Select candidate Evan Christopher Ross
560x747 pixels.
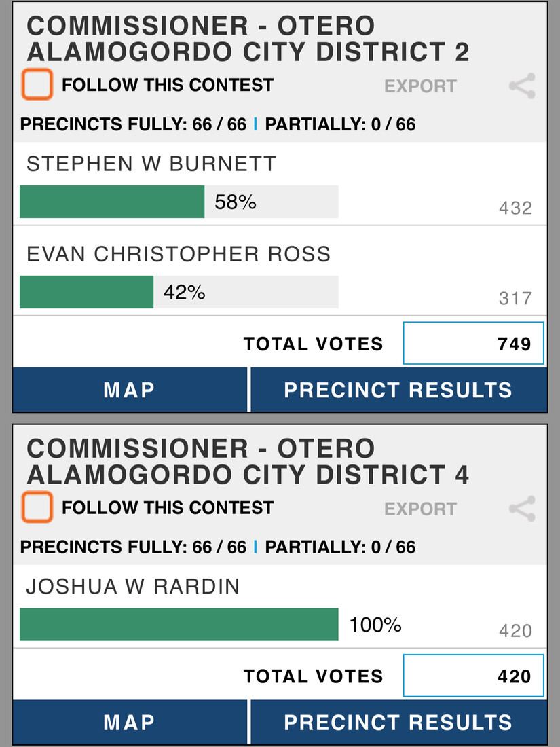click(x=179, y=254)
